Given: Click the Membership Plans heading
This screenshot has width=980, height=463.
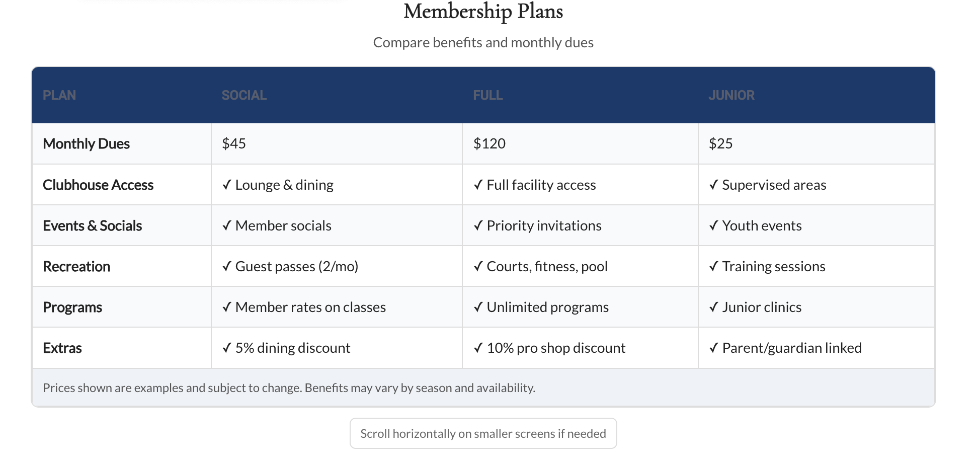Looking at the screenshot, I should [x=483, y=12].
